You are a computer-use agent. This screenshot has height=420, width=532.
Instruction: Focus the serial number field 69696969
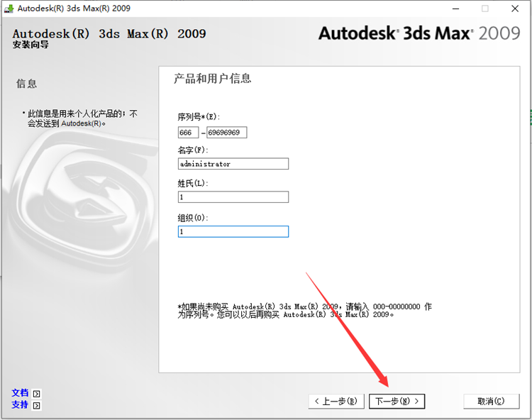pos(227,132)
